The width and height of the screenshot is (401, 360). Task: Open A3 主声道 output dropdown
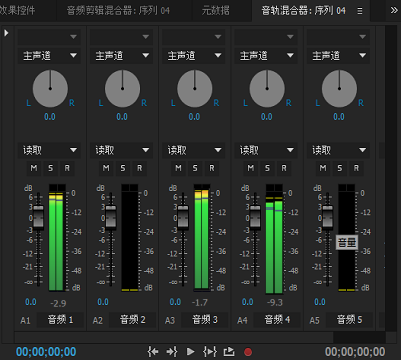pyautogui.click(x=194, y=56)
